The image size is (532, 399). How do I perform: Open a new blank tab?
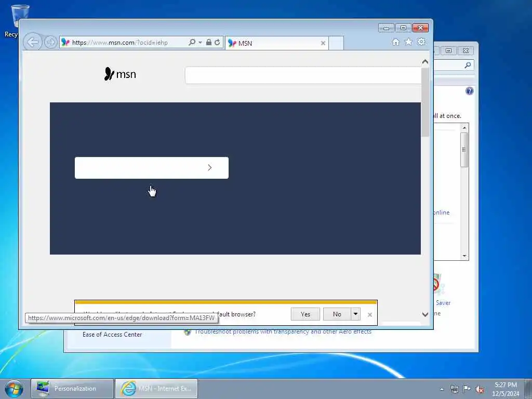click(336, 43)
